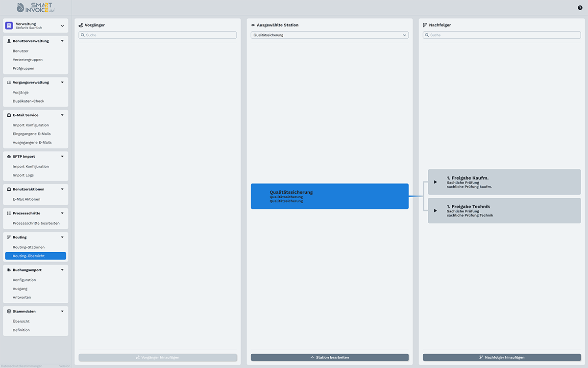Click the Routing branch icon in sidebar

(x=9, y=237)
